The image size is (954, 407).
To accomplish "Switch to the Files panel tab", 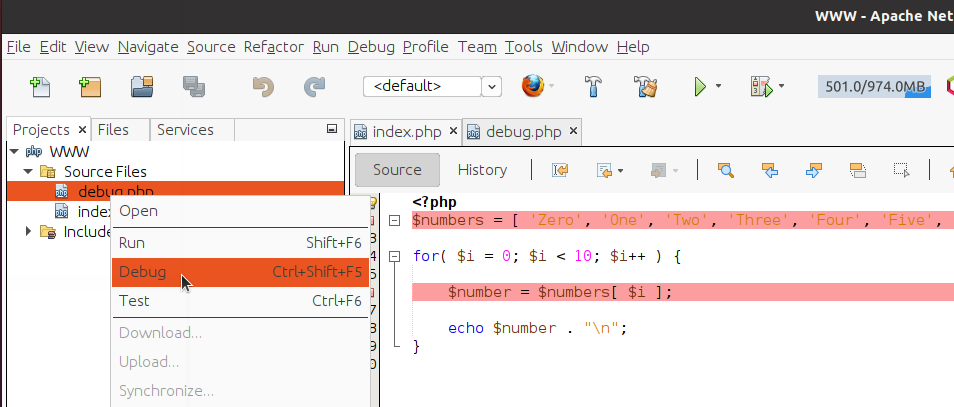I will (x=120, y=130).
